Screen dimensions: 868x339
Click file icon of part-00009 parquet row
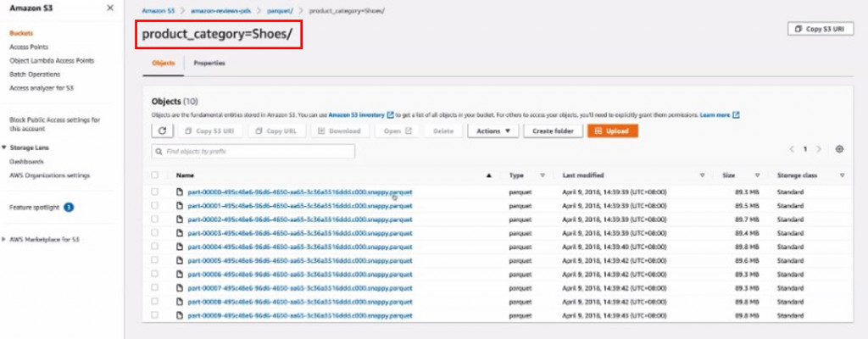point(180,315)
